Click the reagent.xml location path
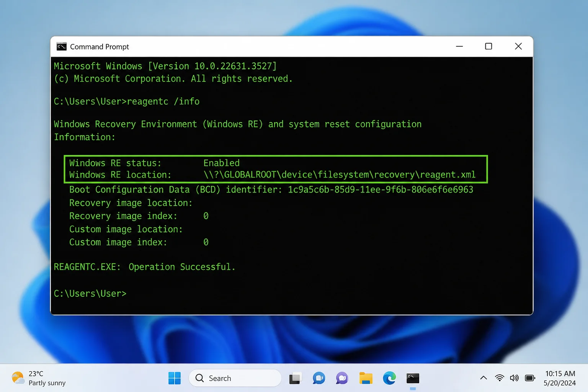This screenshot has height=392, width=588. (340, 175)
